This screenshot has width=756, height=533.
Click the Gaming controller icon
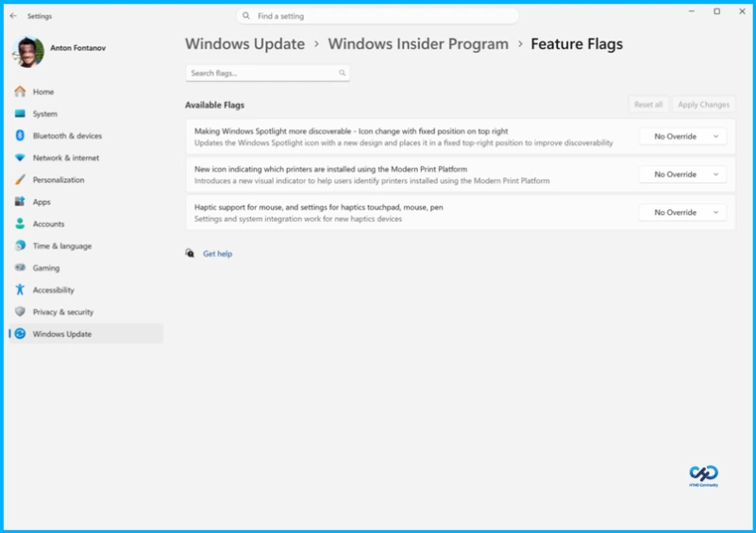tap(20, 268)
